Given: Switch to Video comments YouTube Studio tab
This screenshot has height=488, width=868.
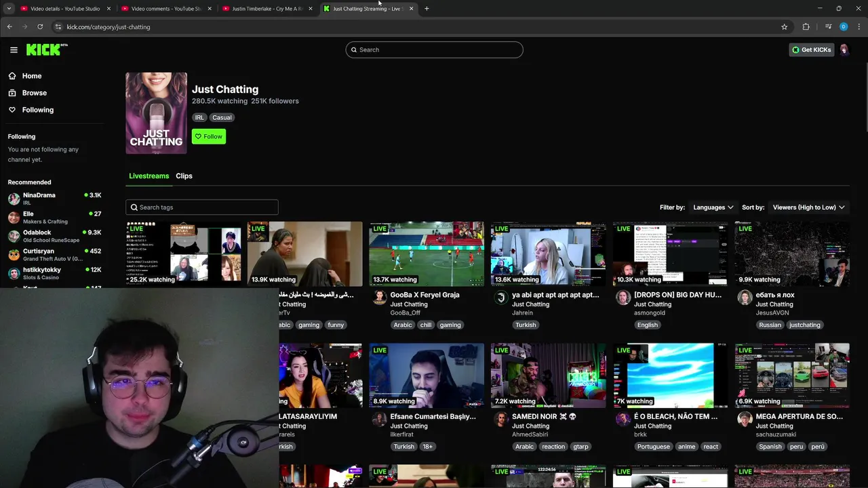Looking at the screenshot, I should (x=166, y=9).
